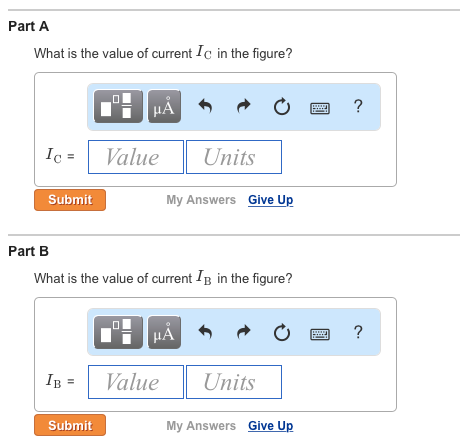The image size is (460, 447).
Task: Submit the Part A answer
Action: pyautogui.click(x=70, y=200)
